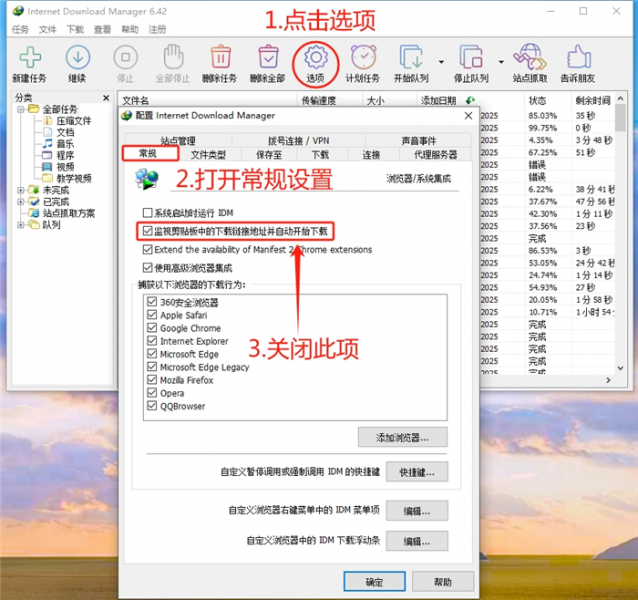Uncheck 360安全浏览器 in browser list
This screenshot has width=638, height=600.
(x=152, y=302)
